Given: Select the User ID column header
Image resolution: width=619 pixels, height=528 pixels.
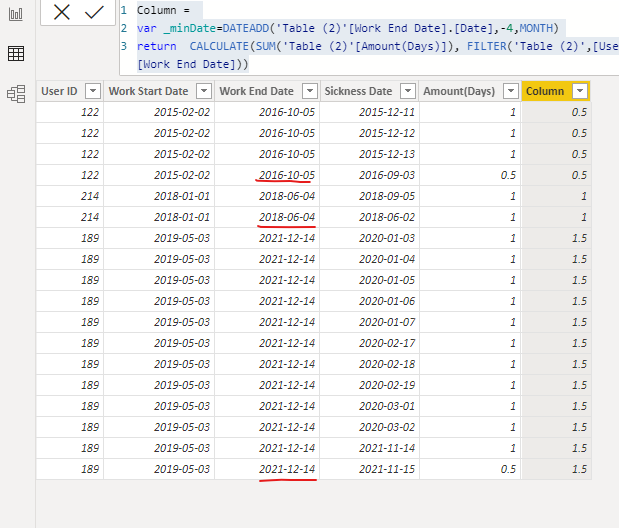Looking at the screenshot, I should pyautogui.click(x=59, y=91).
